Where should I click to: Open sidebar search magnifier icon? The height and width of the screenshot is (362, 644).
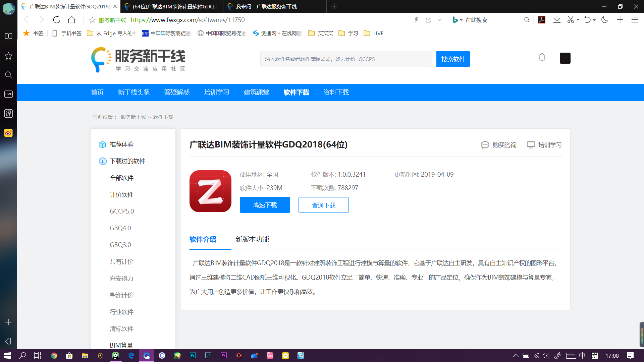[8, 75]
